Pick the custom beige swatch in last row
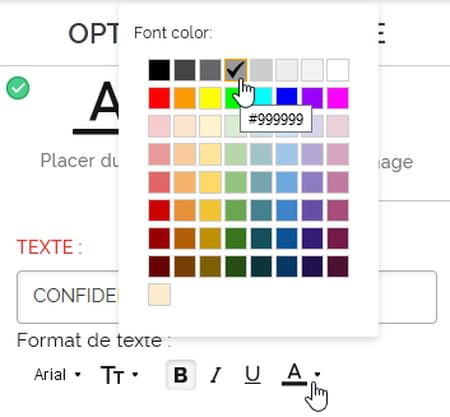This screenshot has height=417, width=450. [159, 295]
